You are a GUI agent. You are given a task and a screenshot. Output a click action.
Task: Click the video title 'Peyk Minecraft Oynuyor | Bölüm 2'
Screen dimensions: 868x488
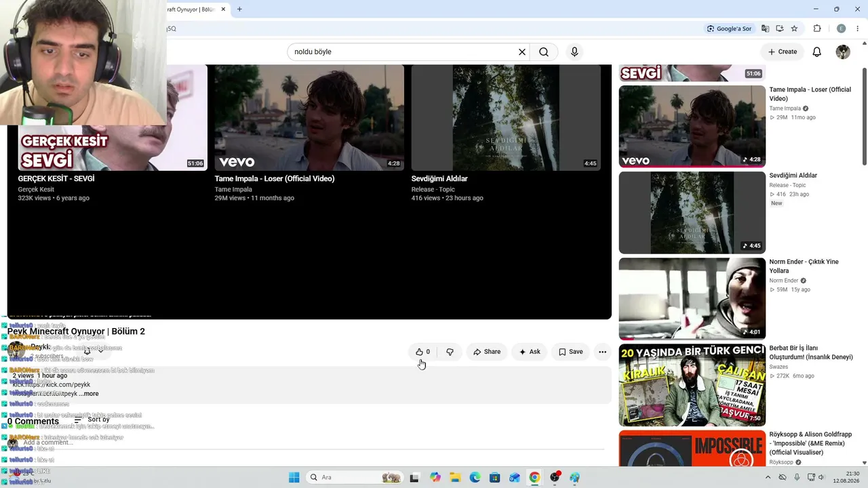[x=76, y=331]
